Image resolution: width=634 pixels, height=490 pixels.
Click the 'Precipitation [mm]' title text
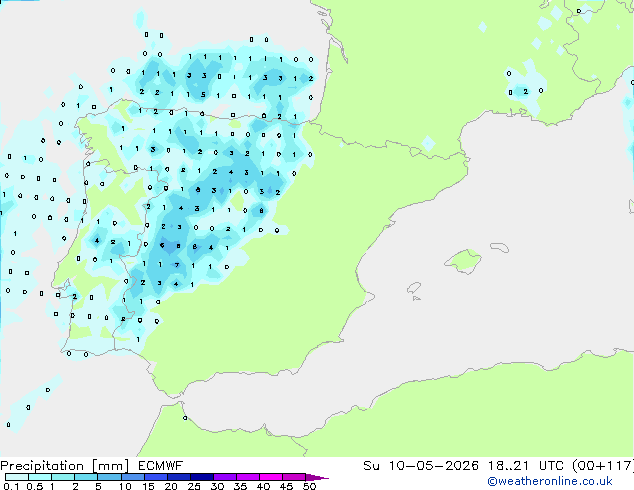(64, 466)
